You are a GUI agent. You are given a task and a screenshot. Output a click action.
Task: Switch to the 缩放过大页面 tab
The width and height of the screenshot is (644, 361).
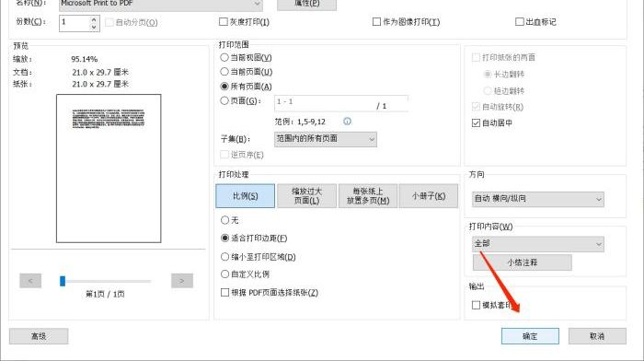[306, 196]
